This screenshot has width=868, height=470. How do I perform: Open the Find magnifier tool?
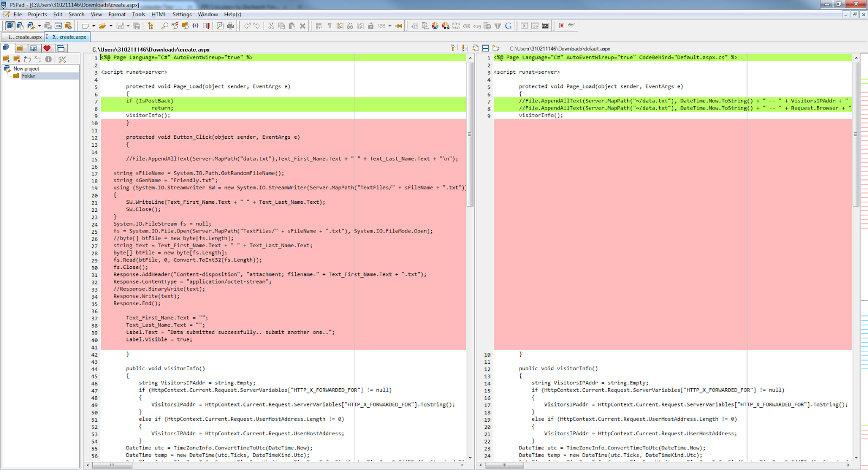click(164, 25)
